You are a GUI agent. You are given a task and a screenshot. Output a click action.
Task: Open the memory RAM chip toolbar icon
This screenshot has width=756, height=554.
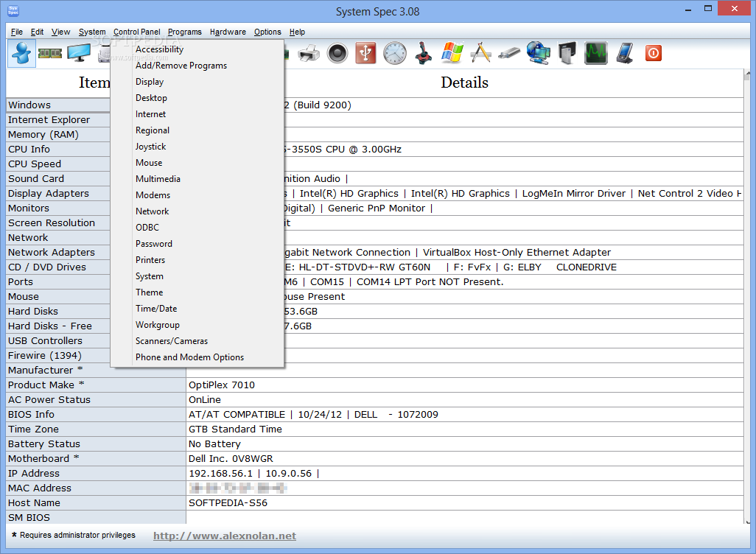pos(50,53)
